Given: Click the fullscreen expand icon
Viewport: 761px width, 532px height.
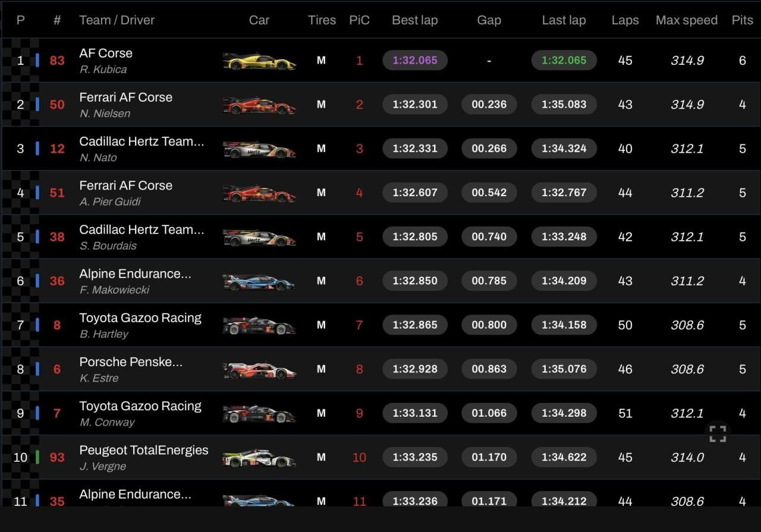Looking at the screenshot, I should click(x=718, y=434).
